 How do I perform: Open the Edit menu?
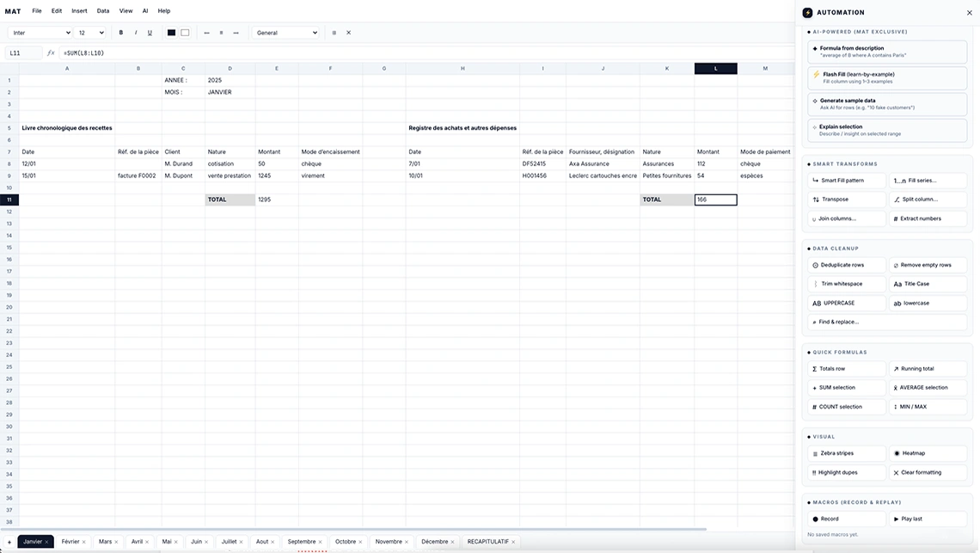click(x=56, y=10)
